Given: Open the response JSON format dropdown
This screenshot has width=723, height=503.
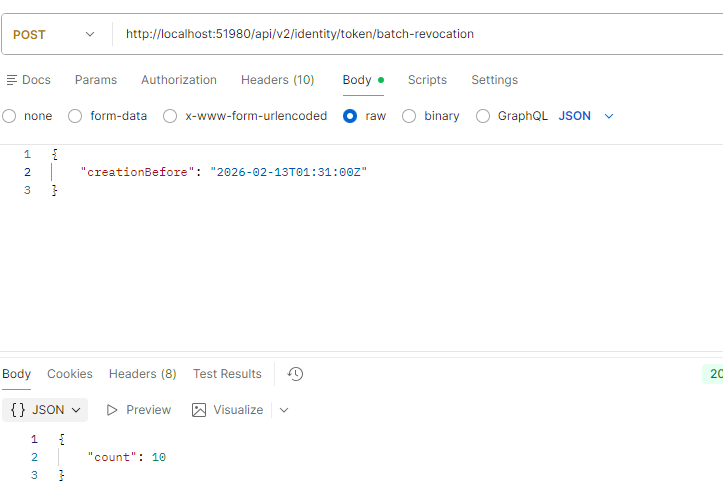Looking at the screenshot, I should point(45,410).
